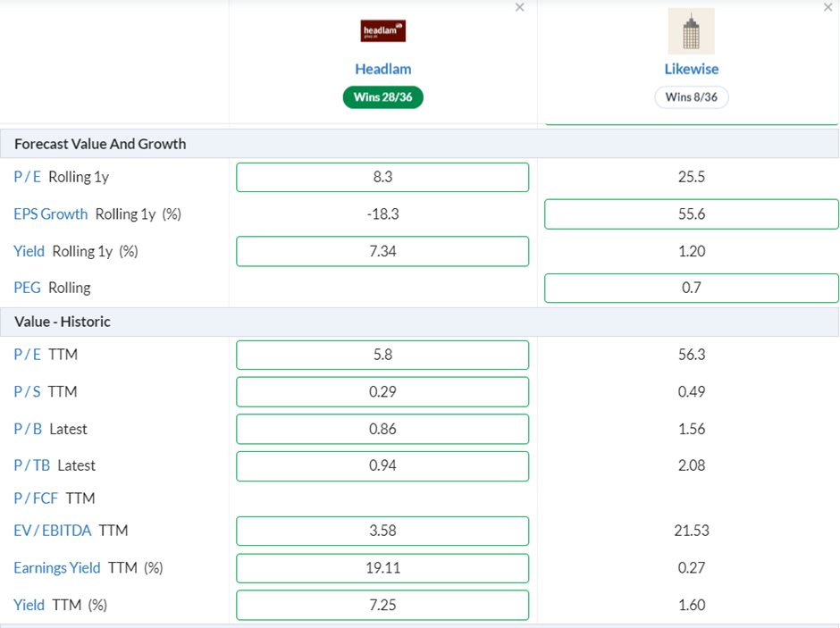
Task: Select Headlam's P/E TTM value 5.8
Action: click(x=382, y=355)
